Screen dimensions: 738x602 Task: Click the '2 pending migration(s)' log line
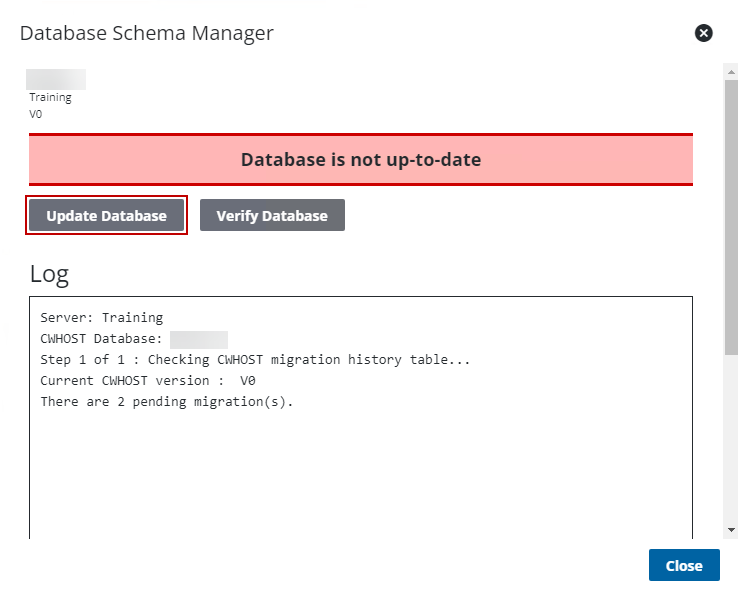(167, 402)
